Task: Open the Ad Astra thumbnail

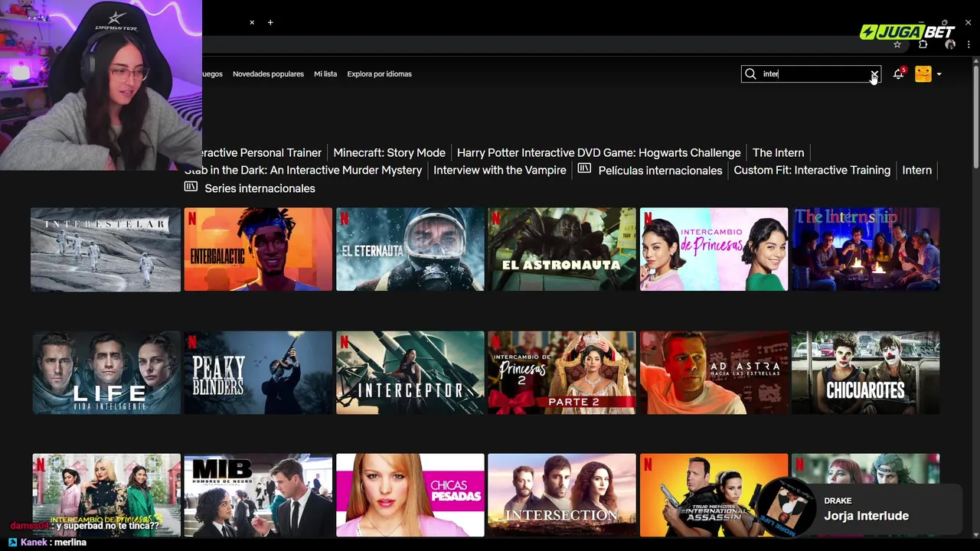Action: click(714, 373)
